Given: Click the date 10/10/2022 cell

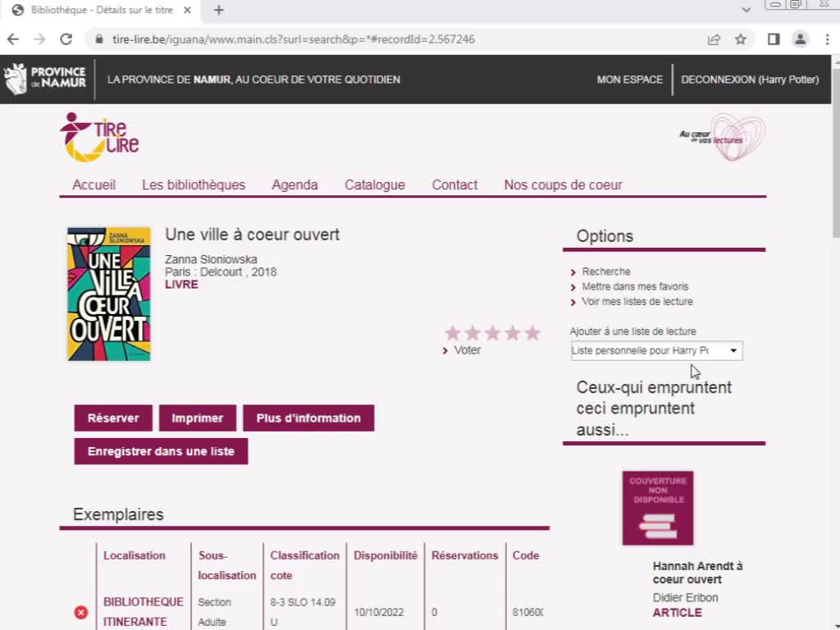Looking at the screenshot, I should (x=378, y=612).
